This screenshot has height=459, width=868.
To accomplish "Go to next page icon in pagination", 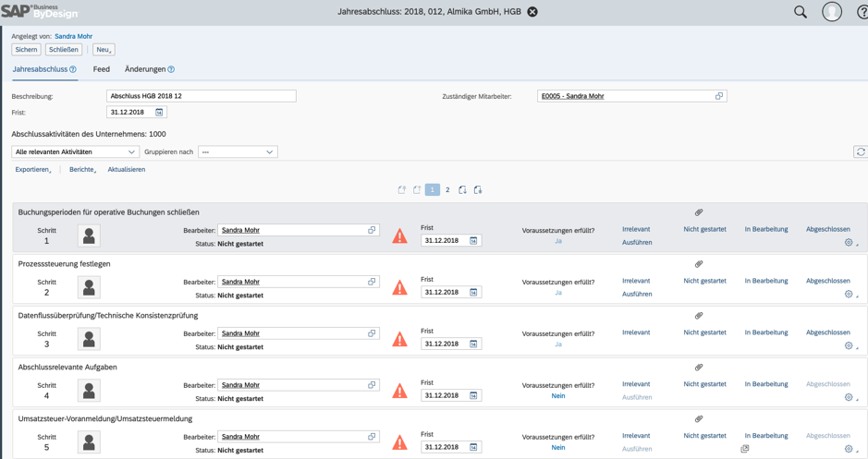I will click(462, 189).
